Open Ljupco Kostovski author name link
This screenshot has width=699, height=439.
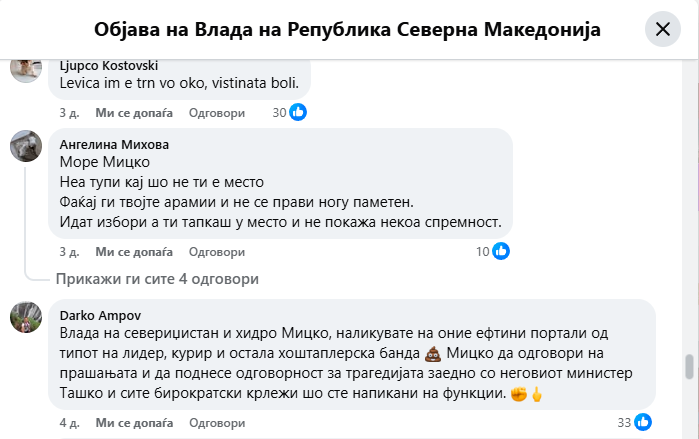coord(109,66)
